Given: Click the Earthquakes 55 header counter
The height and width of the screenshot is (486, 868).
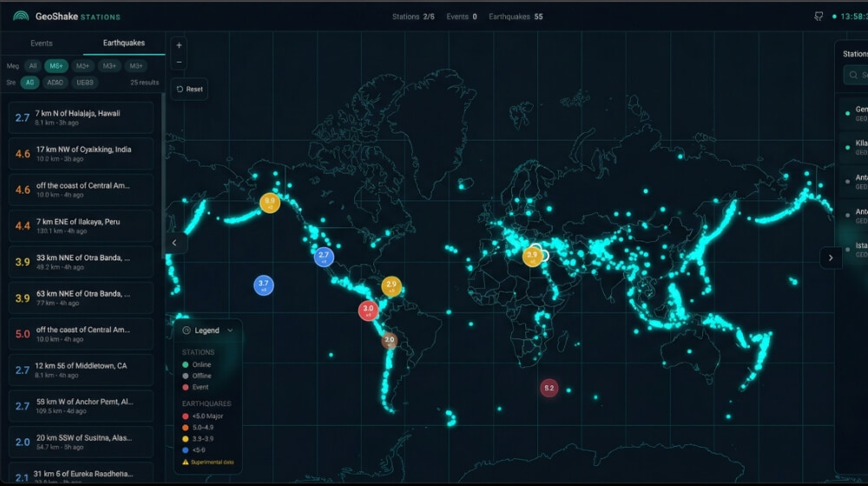Looking at the screenshot, I should click(516, 16).
